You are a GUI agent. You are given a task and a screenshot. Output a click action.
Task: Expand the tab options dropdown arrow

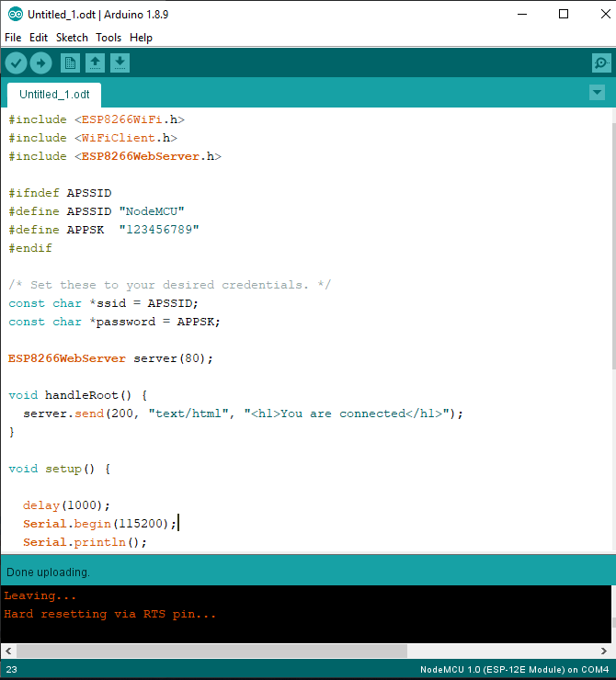pos(598,93)
